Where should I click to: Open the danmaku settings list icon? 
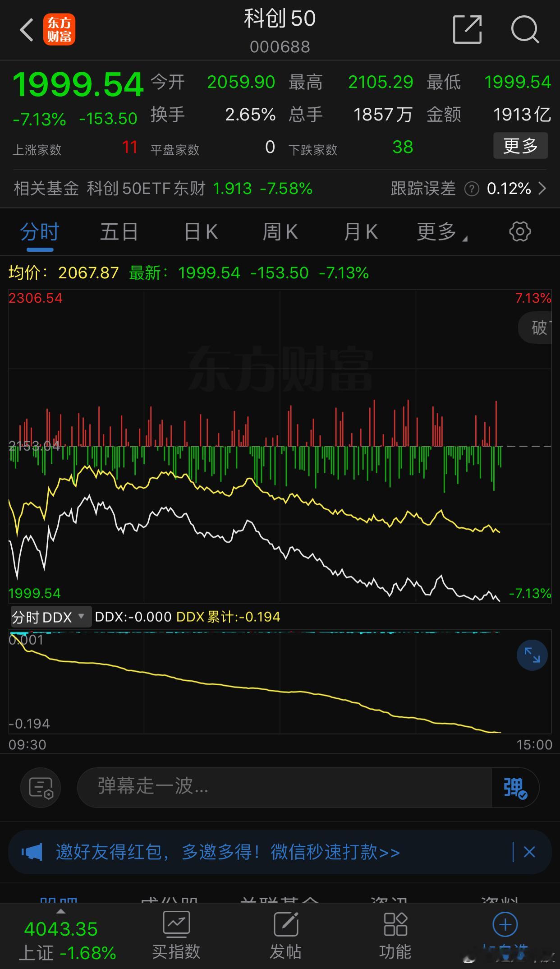tap(41, 788)
